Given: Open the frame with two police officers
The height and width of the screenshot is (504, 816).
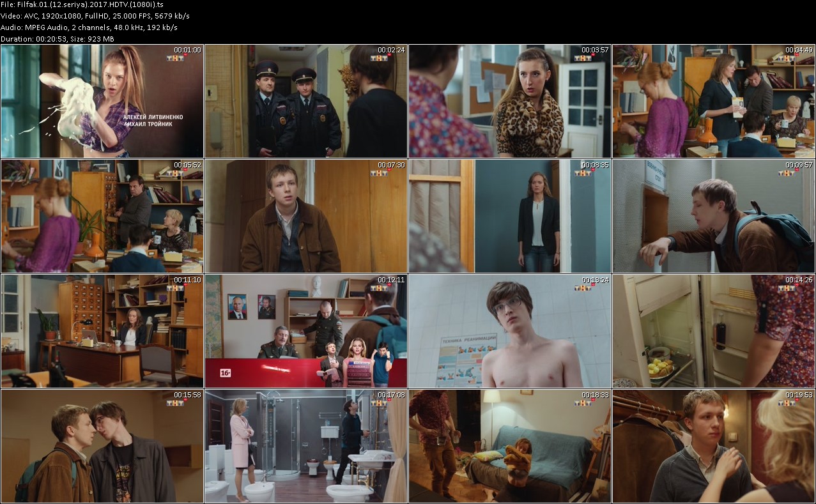Looking at the screenshot, I should click(x=305, y=101).
